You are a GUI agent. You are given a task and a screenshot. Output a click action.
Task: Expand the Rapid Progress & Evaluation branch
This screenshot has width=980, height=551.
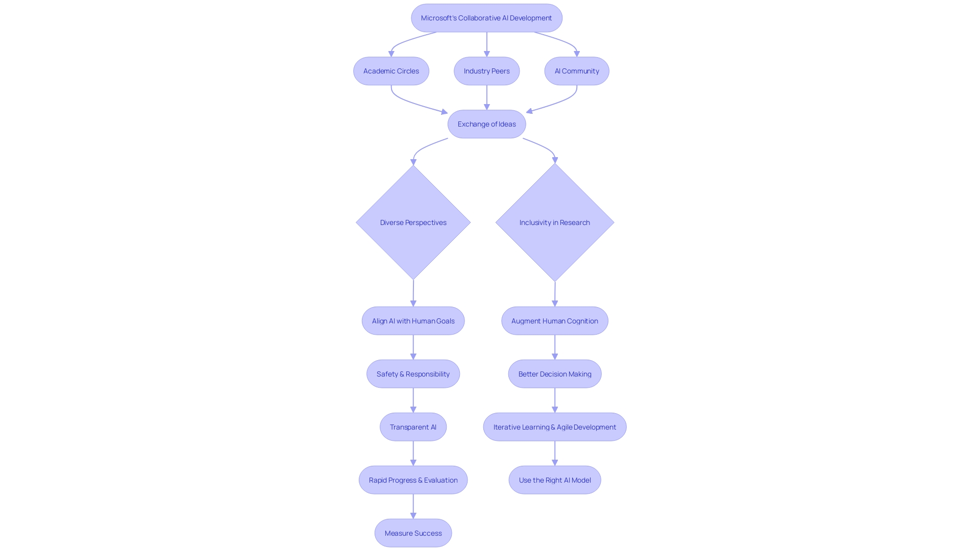(x=413, y=480)
